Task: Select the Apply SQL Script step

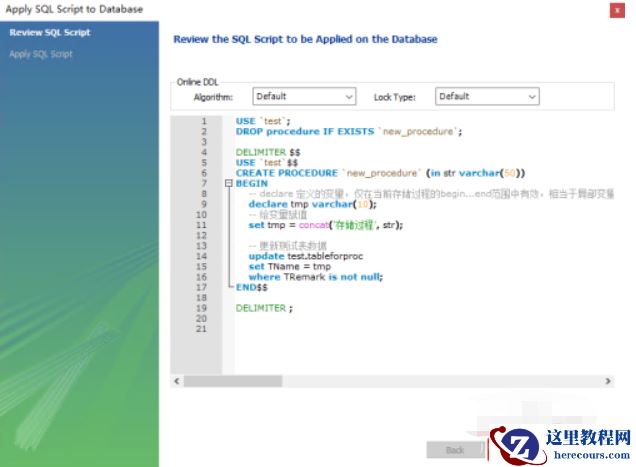Action: pos(41,54)
